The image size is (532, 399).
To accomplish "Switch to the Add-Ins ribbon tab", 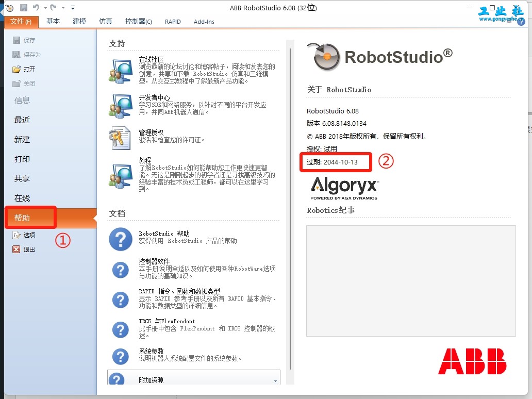I will [x=204, y=21].
